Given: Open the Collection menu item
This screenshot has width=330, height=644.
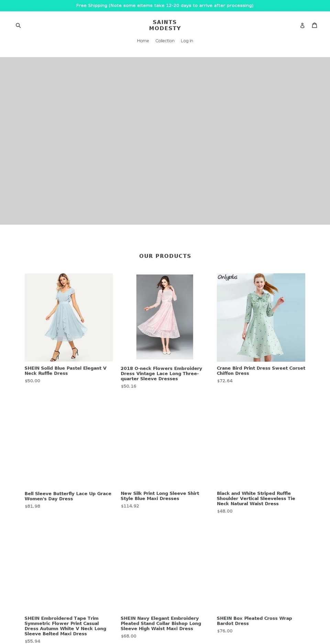Looking at the screenshot, I should (165, 41).
